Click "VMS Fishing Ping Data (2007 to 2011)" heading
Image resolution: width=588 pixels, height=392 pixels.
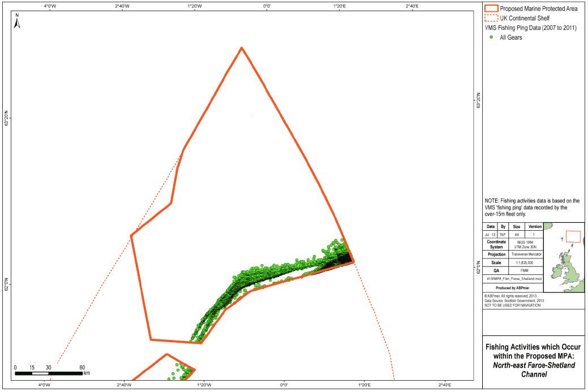tap(531, 28)
